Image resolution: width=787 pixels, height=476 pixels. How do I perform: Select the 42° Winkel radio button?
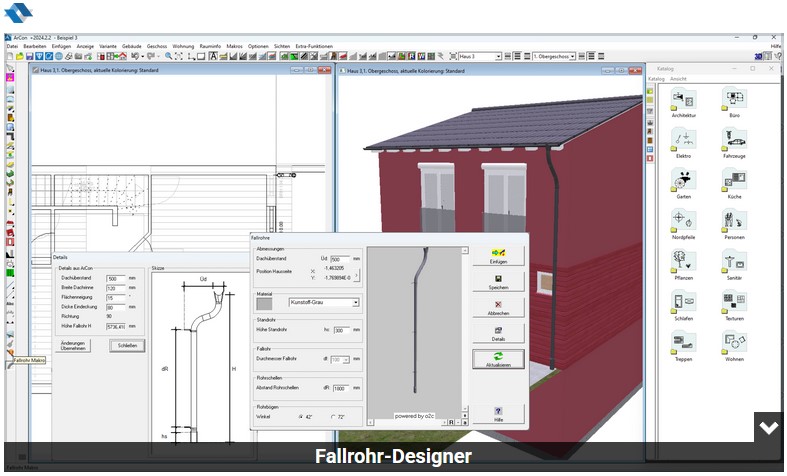coord(301,417)
